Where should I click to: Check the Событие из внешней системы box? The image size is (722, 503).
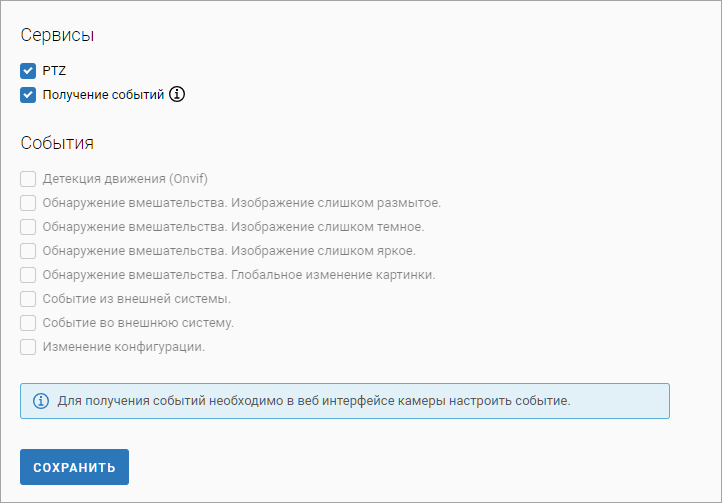pos(28,299)
